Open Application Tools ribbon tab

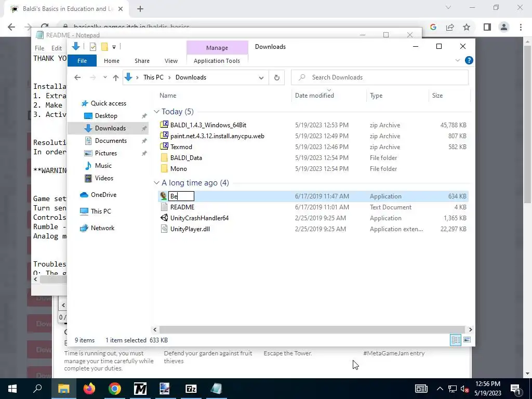click(x=217, y=61)
